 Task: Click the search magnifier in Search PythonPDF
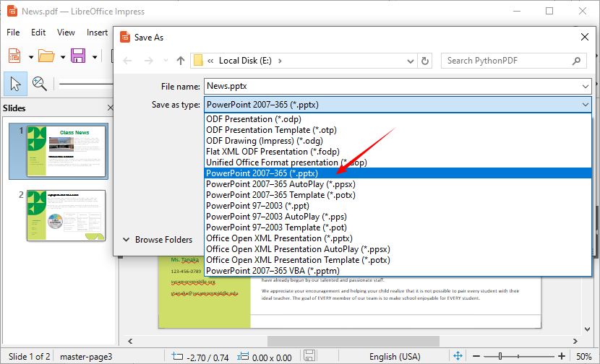coord(576,61)
